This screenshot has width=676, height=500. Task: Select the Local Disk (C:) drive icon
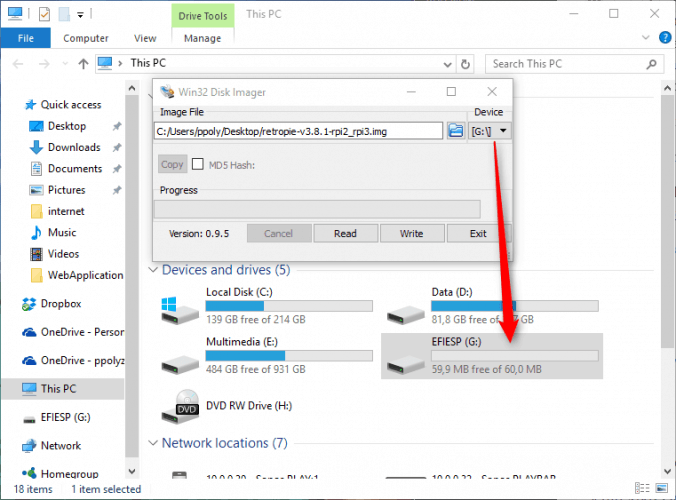(x=180, y=310)
